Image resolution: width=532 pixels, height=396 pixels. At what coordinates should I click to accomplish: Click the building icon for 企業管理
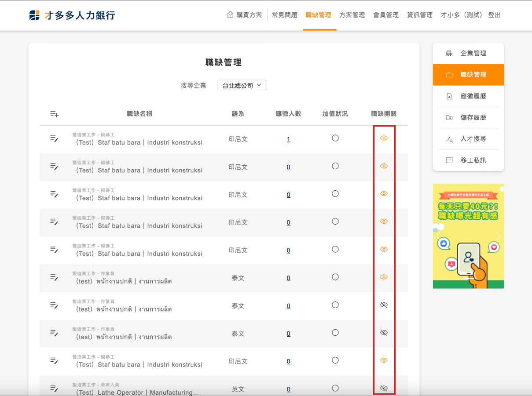(x=449, y=53)
